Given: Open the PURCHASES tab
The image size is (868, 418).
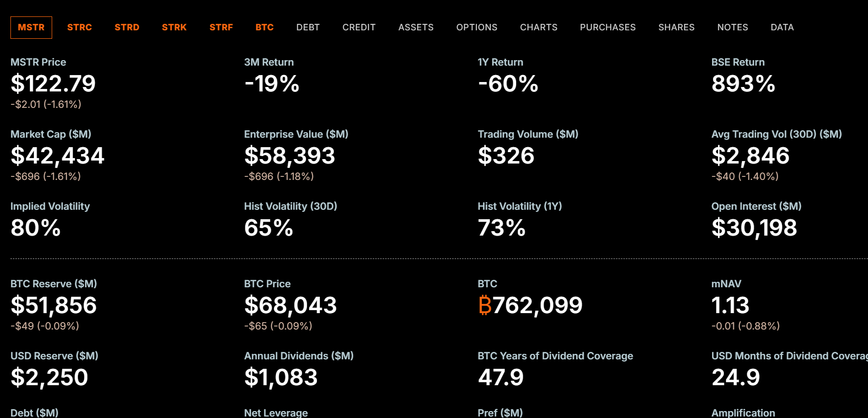Looking at the screenshot, I should (607, 27).
